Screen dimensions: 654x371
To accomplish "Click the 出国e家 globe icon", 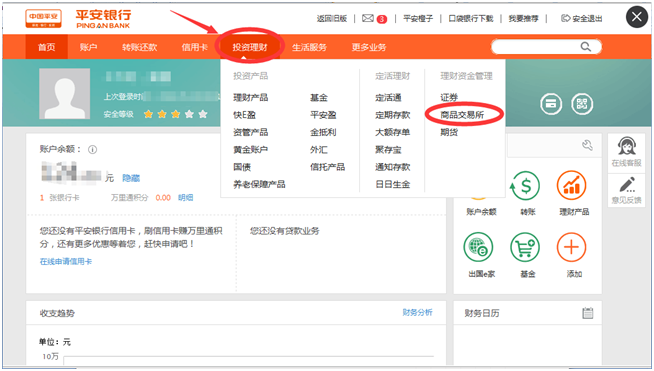I will tap(478, 247).
